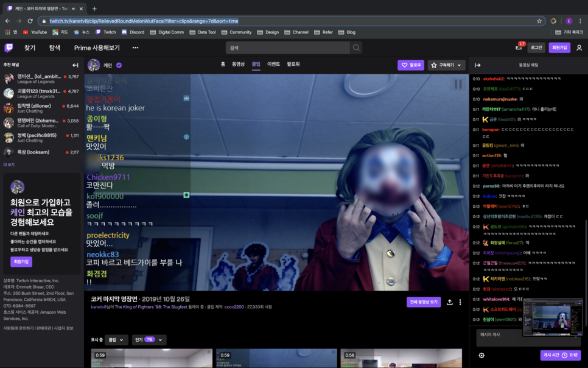Follow the channel with 팔로우 button
The image size is (588, 368).
[411, 65]
